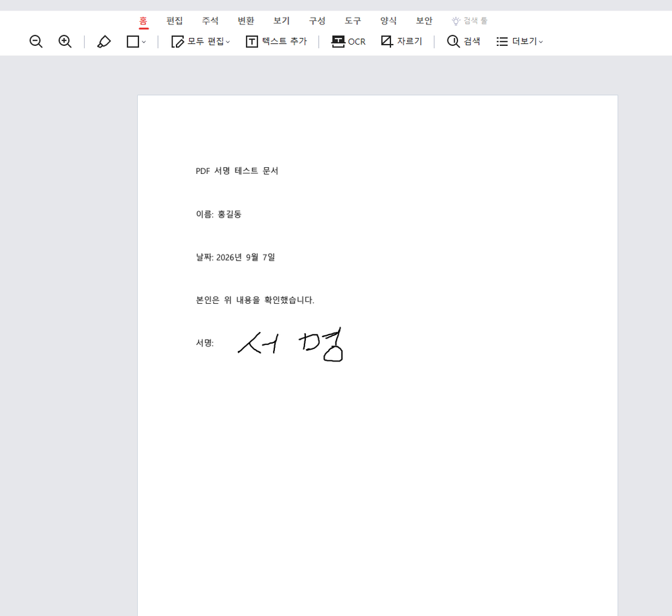Expand the 더보기 dropdown chevron
This screenshot has height=616, width=672.
[541, 42]
